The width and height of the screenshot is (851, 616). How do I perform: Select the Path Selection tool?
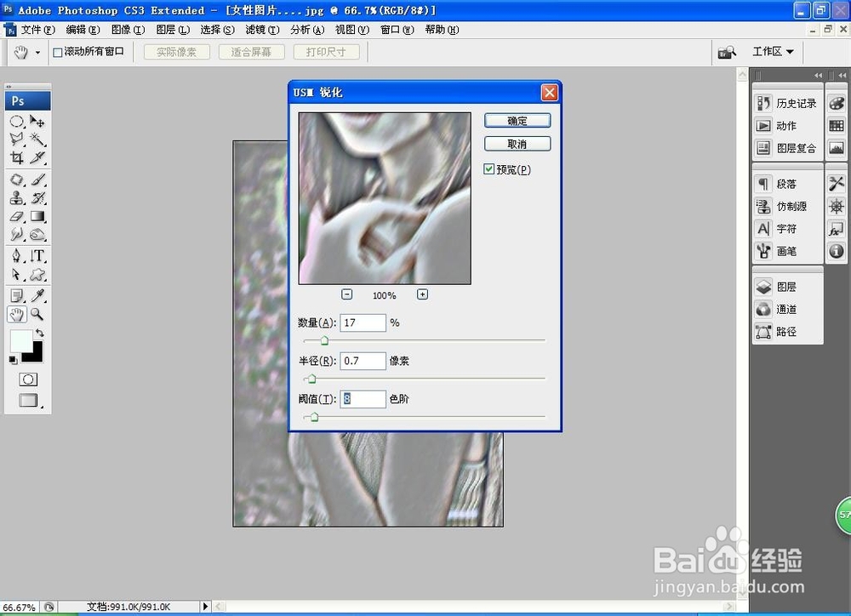coord(17,274)
